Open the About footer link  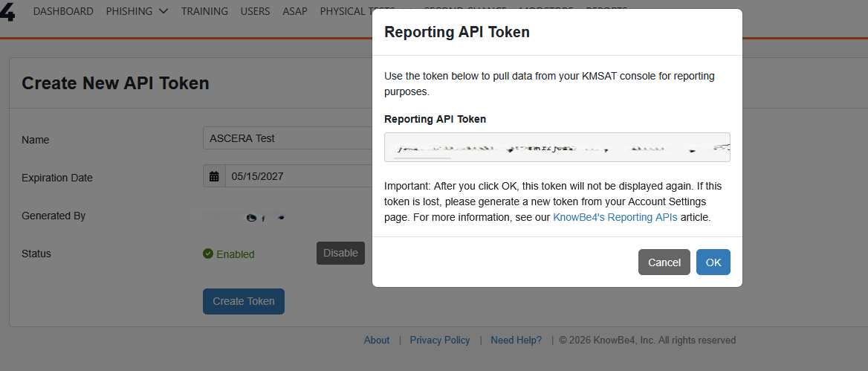(377, 340)
